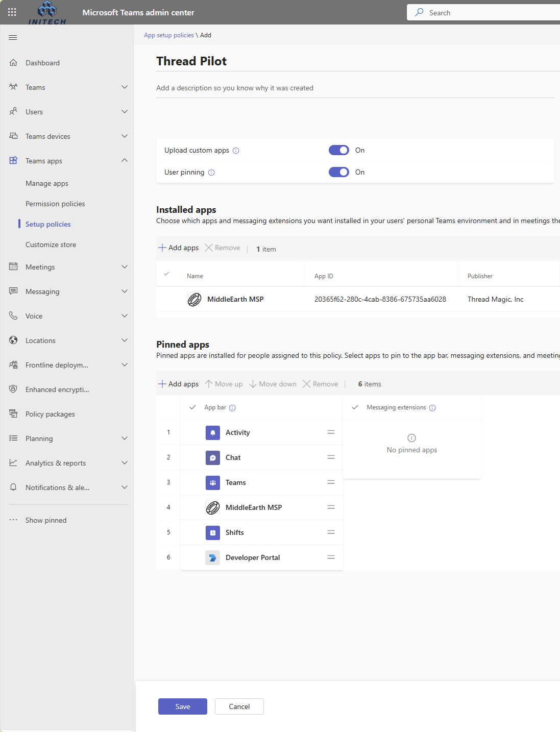Collapse the navigation hamburger menu
Image resolution: width=560 pixels, height=732 pixels.
click(x=13, y=38)
